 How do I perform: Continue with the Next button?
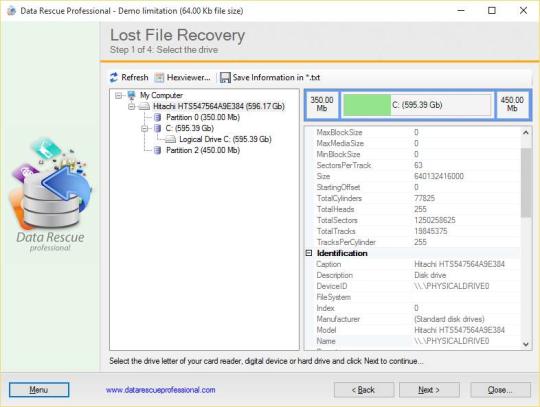429,390
